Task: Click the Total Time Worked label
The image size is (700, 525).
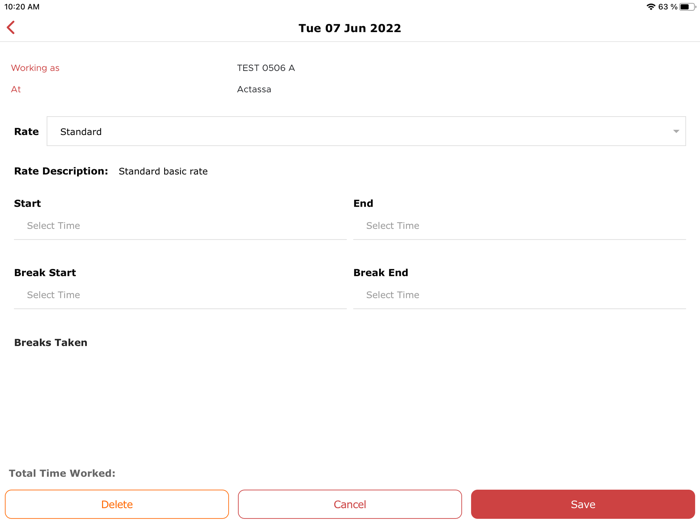Action: pos(62,473)
